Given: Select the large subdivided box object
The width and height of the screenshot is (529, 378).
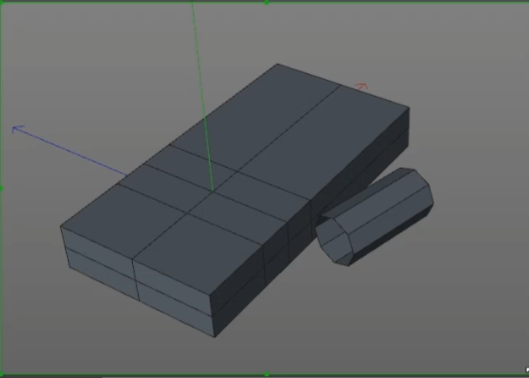Looking at the screenshot, I should 235,200.
